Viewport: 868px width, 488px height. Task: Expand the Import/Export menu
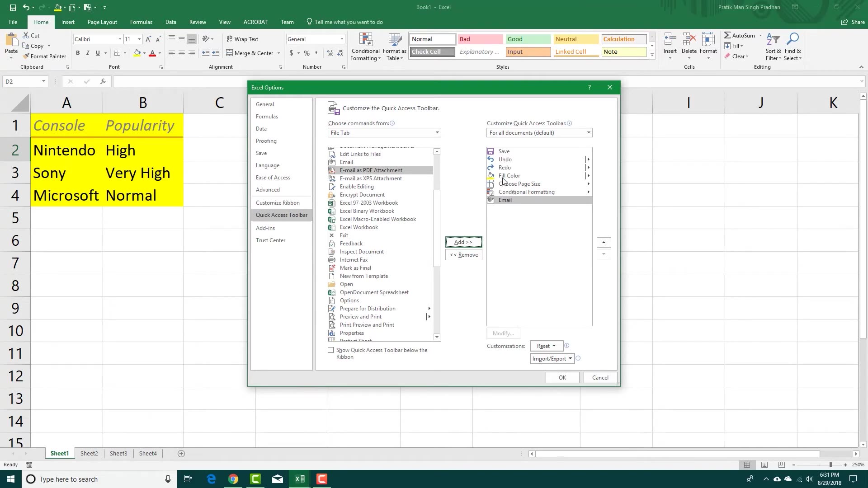click(552, 358)
